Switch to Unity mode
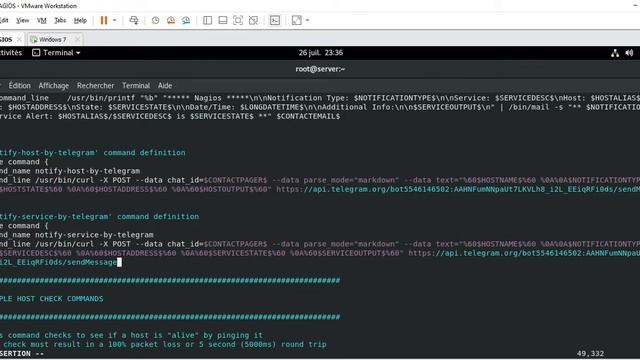Screen dimensions: 640x360 pyautogui.click(x=253, y=20)
